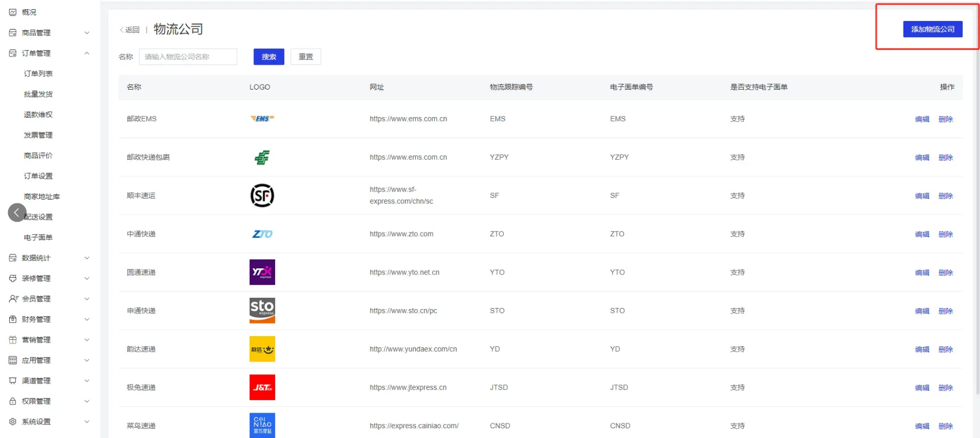This screenshot has width=980, height=438.
Task: Click the ZTO blue logo
Action: pos(262,234)
